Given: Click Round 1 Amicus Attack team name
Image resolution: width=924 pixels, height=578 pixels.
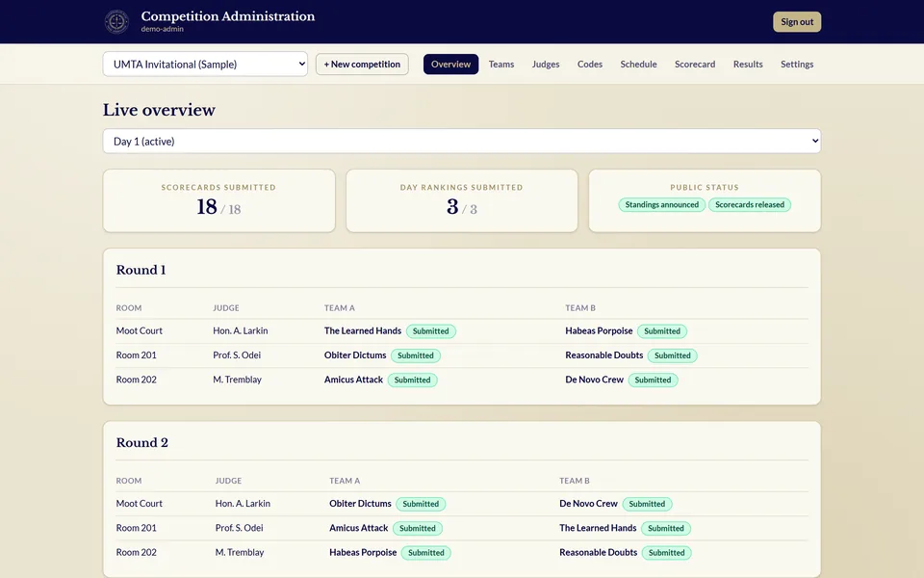Looking at the screenshot, I should (353, 380).
